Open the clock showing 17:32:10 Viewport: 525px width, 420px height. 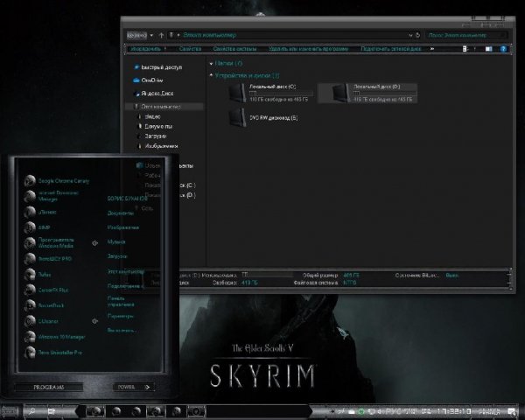click(454, 411)
